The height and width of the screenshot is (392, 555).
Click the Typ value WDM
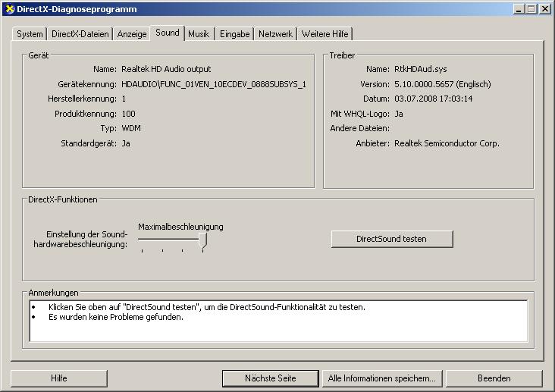[x=131, y=128]
